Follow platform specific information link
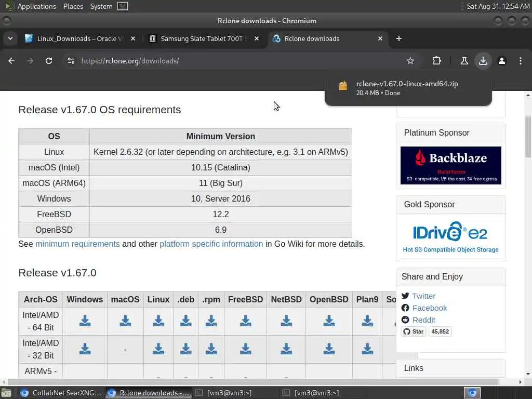 211,244
